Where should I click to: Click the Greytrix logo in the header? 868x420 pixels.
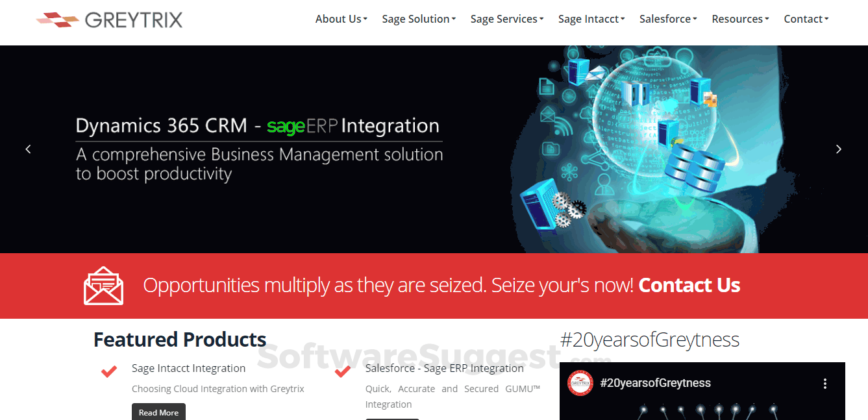[x=109, y=19]
